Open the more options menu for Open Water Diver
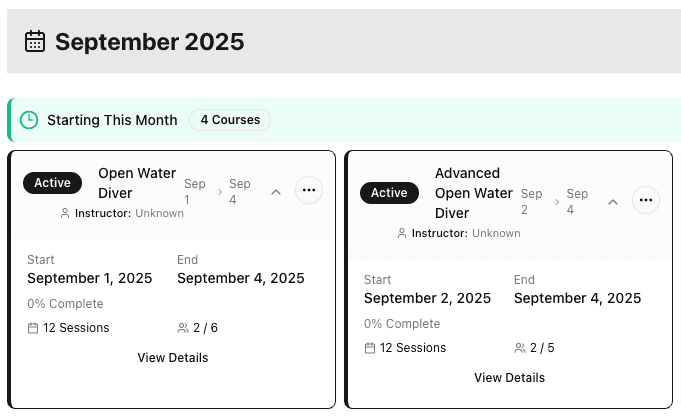This screenshot has width=681, height=419. (x=308, y=190)
